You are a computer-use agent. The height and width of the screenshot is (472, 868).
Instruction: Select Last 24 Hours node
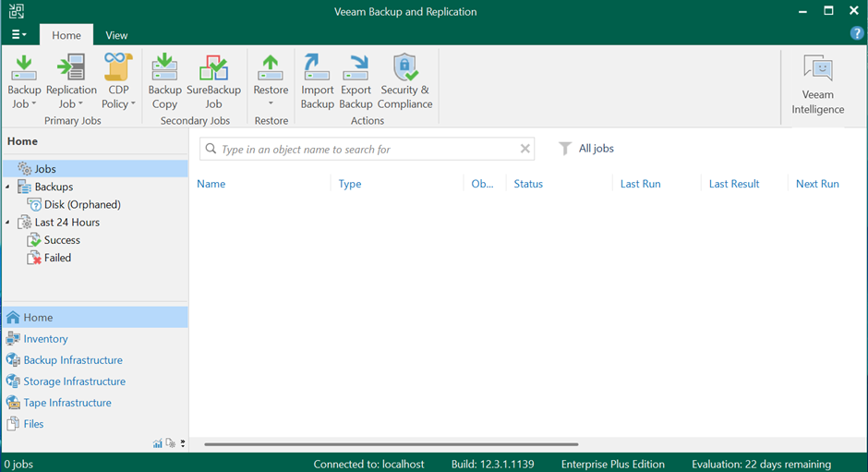coord(67,223)
